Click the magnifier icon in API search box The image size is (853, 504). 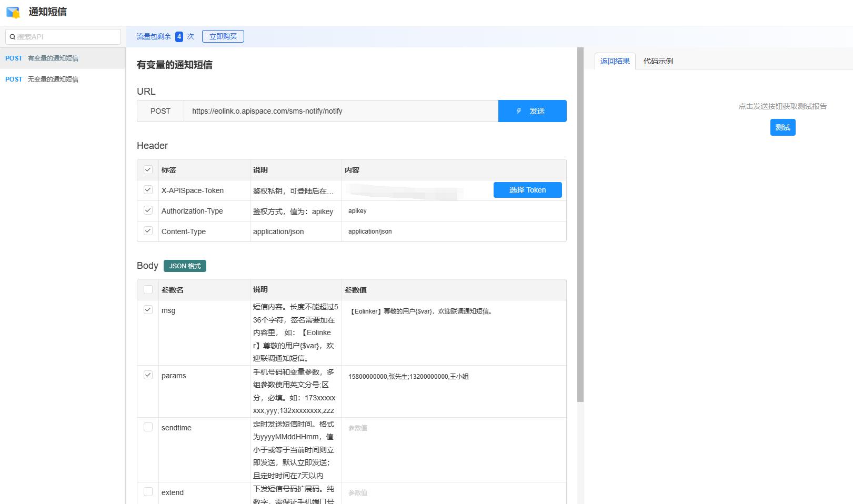[12, 36]
